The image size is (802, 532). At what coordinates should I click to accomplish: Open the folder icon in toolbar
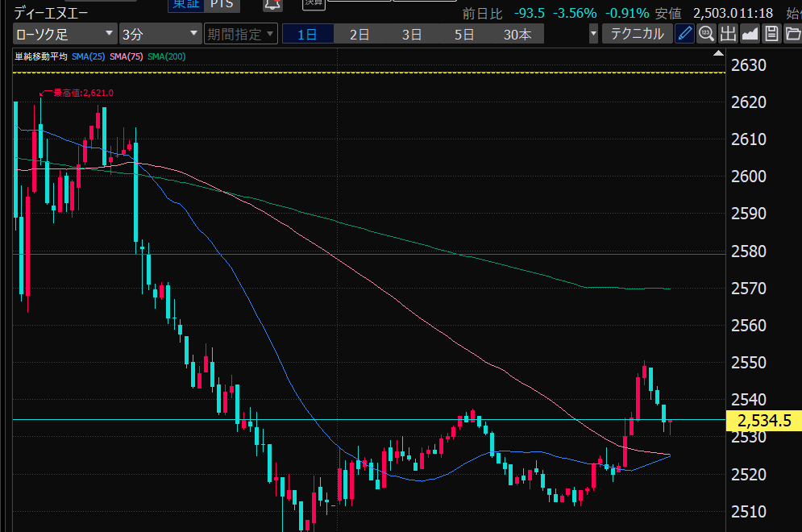click(792, 34)
